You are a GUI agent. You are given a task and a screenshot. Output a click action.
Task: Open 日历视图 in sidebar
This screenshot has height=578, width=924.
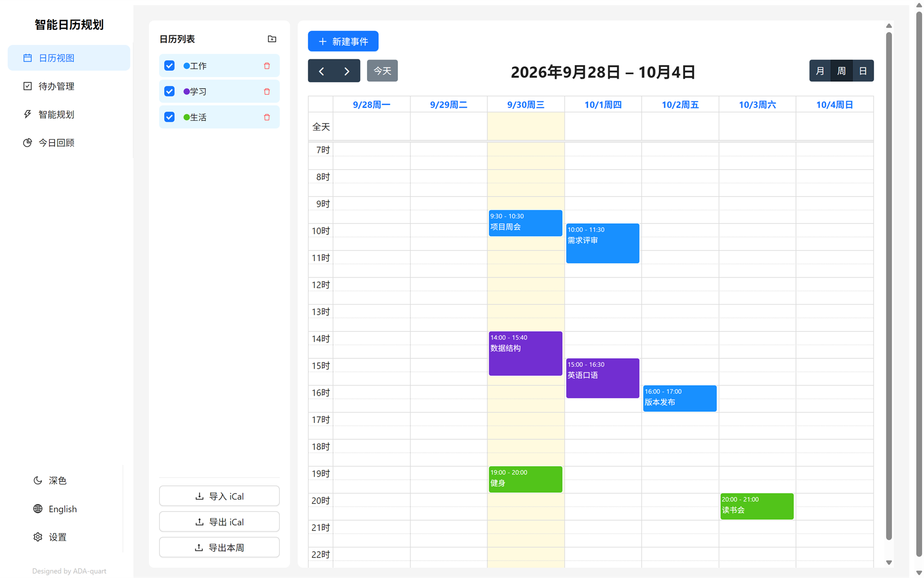(69, 58)
